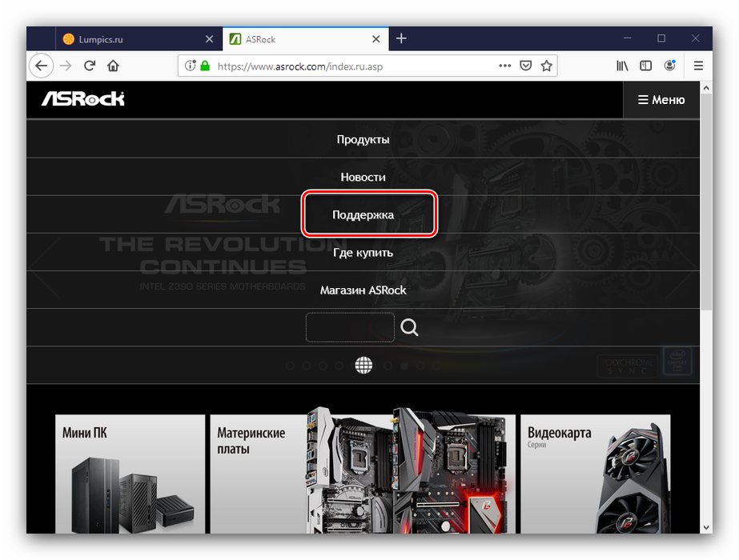Show site information icon in address bar
This screenshot has width=739, height=560.
[x=190, y=66]
